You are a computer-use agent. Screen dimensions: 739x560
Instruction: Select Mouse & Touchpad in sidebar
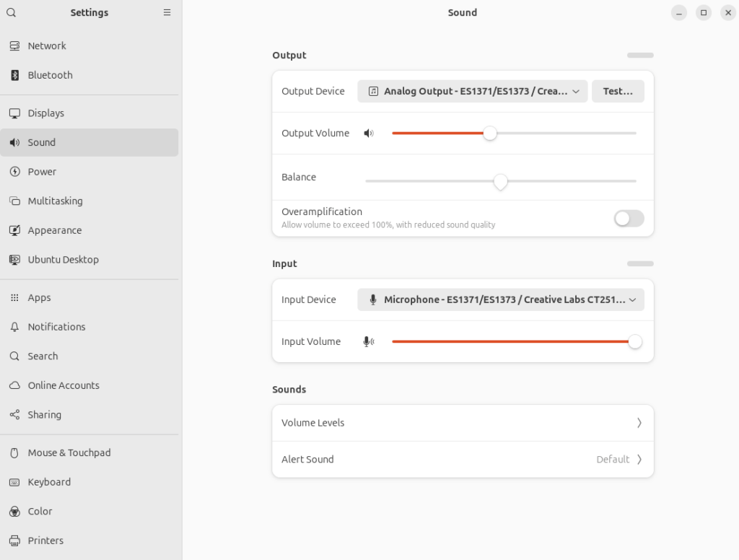[69, 452]
